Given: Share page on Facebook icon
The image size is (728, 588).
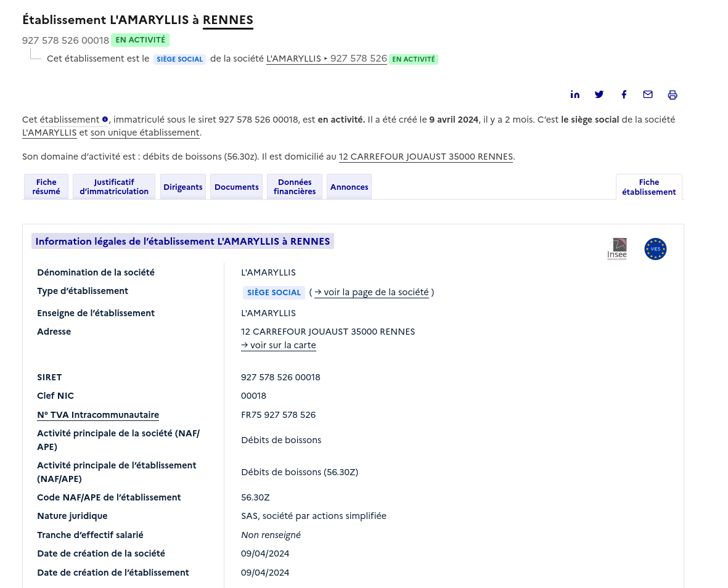Looking at the screenshot, I should click(624, 94).
